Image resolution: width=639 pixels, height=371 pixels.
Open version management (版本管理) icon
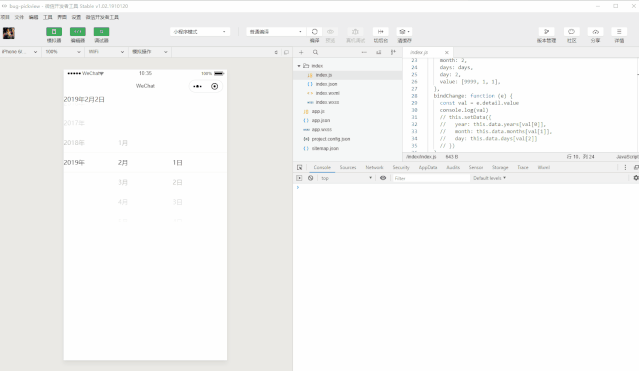coord(546,32)
